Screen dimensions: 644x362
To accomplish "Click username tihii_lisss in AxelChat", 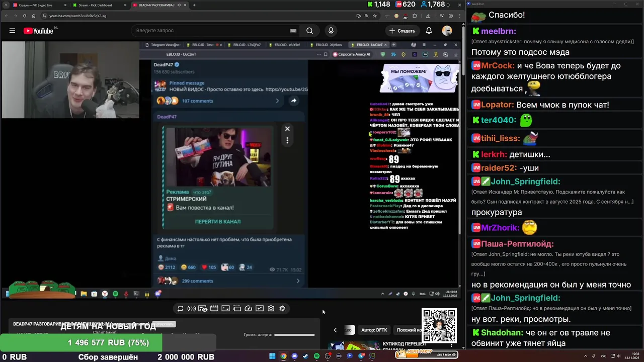I will tap(501, 138).
